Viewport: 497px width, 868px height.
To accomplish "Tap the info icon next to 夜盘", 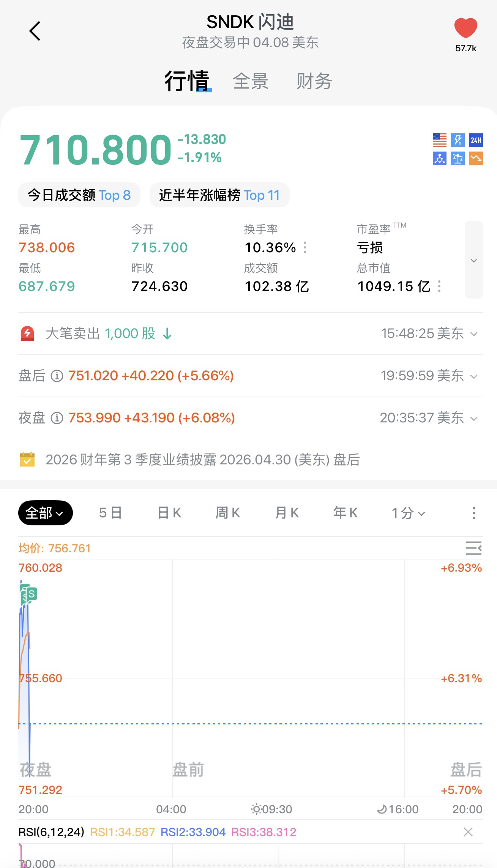I will 57,418.
